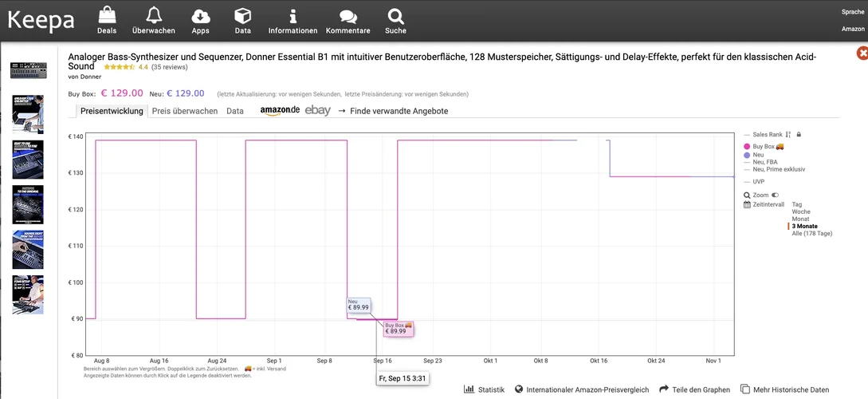Toggle Neu price series in legend
The image size is (868, 399).
[758, 155]
